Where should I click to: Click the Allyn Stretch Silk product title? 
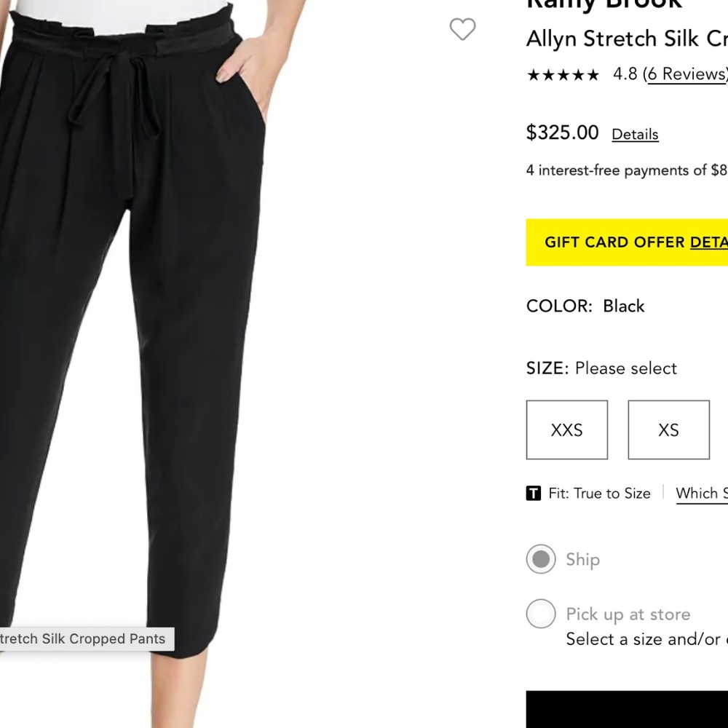625,39
